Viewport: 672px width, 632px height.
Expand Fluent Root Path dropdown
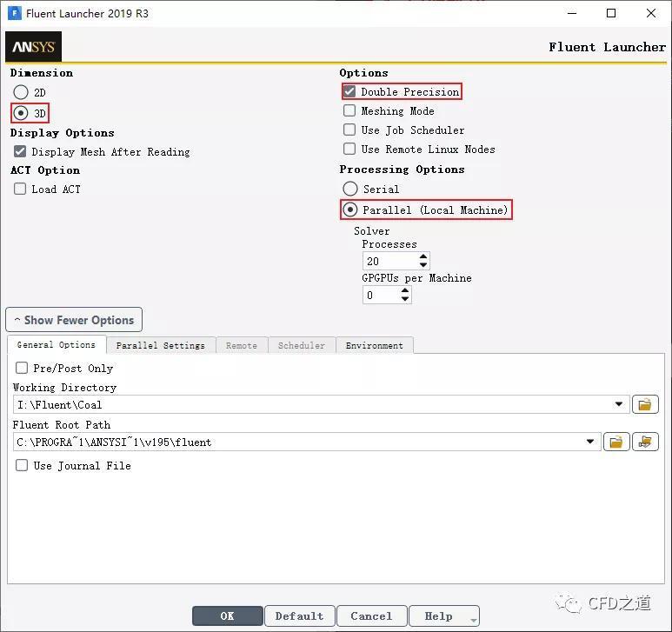coord(590,442)
